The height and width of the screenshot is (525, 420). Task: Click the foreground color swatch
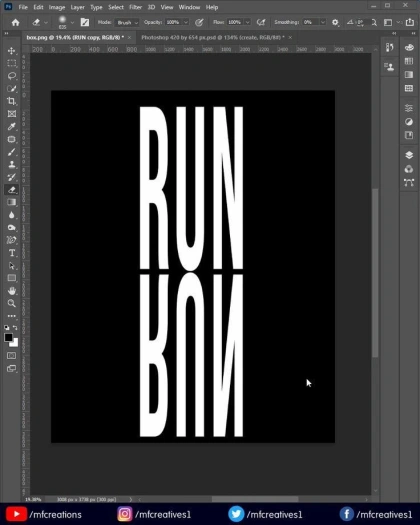click(x=8, y=338)
